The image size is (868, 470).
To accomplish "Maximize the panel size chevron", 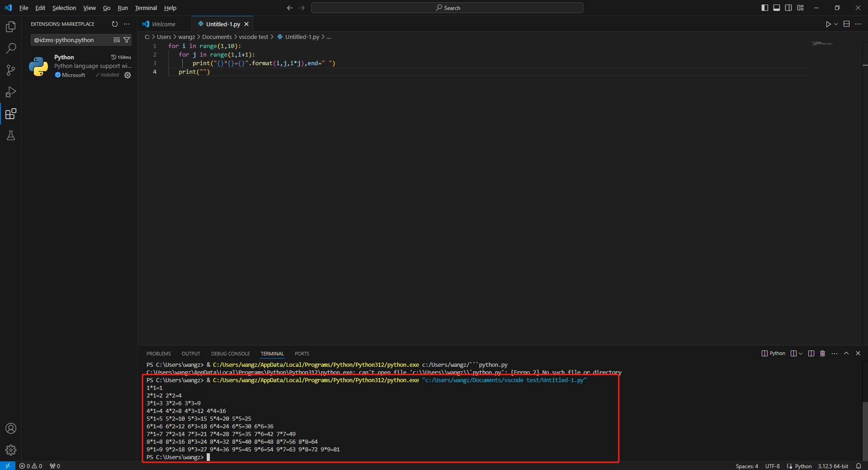I will (x=846, y=353).
